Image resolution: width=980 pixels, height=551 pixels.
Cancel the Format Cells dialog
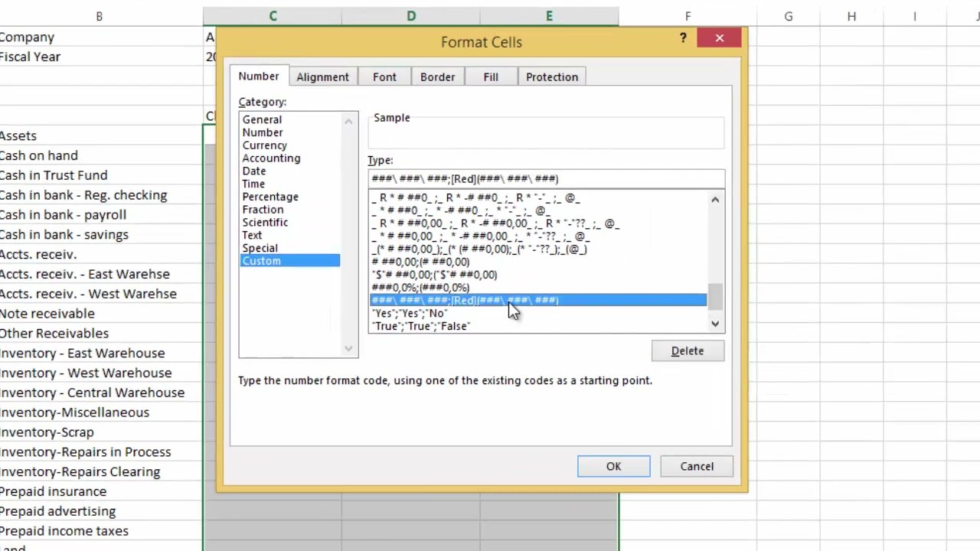(x=697, y=466)
